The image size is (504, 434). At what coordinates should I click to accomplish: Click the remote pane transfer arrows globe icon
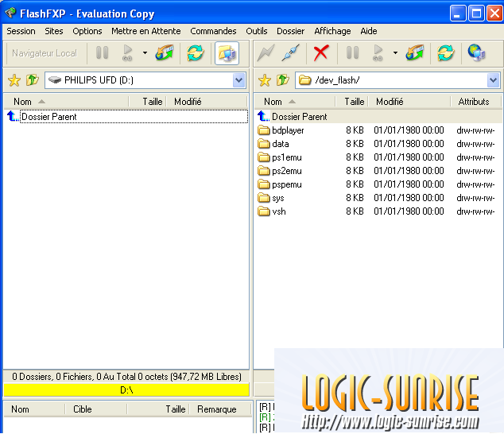[415, 52]
